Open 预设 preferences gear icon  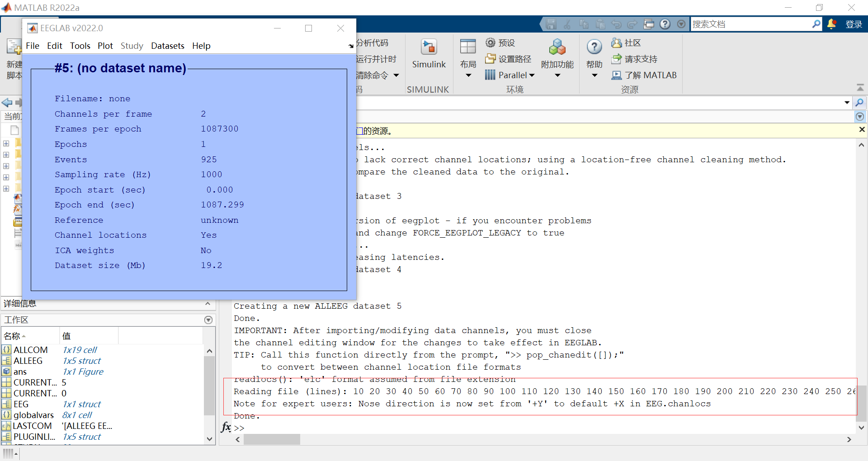[x=491, y=42]
